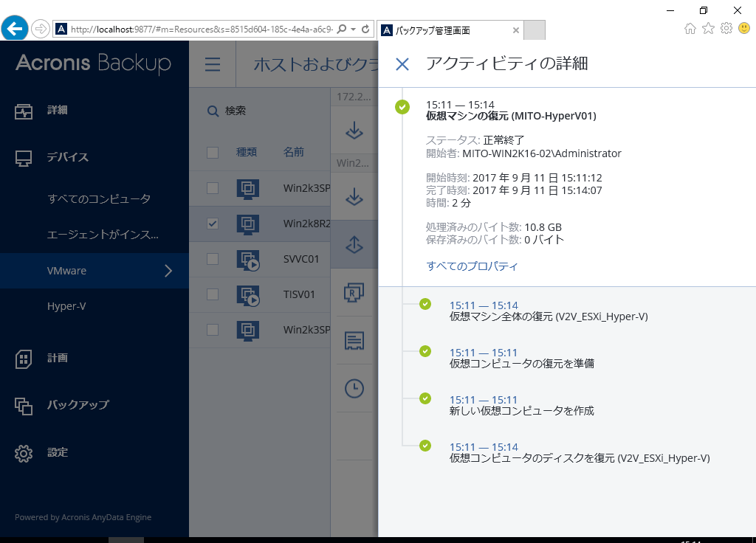Expand the VMware chevron arrow
The width and height of the screenshot is (756, 543).
(x=168, y=271)
